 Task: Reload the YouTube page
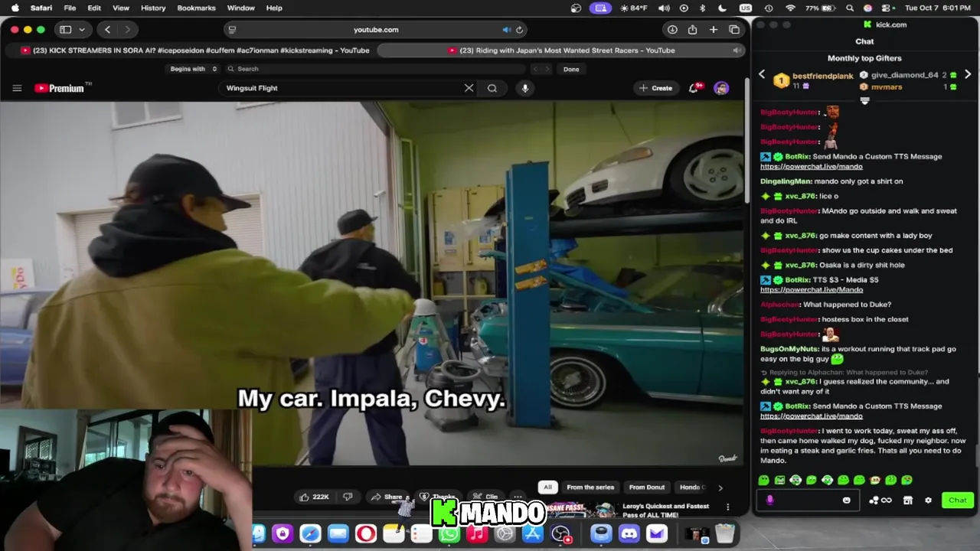pyautogui.click(x=519, y=30)
